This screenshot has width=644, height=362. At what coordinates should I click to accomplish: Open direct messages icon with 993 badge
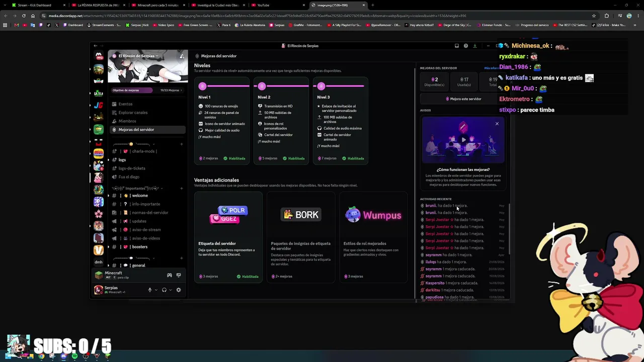99,56
